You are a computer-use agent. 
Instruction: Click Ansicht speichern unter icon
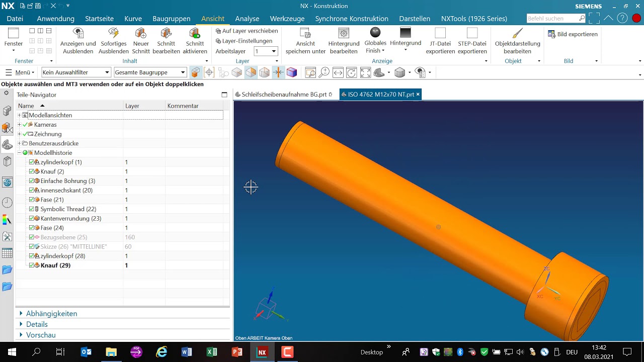(x=305, y=34)
